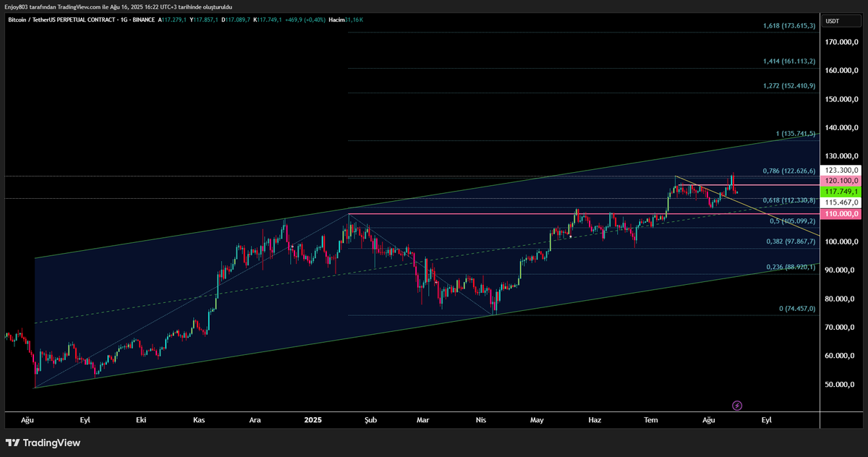Click 170.000,0 on the price axis
Viewport: 868px width, 457px height.
coord(841,42)
